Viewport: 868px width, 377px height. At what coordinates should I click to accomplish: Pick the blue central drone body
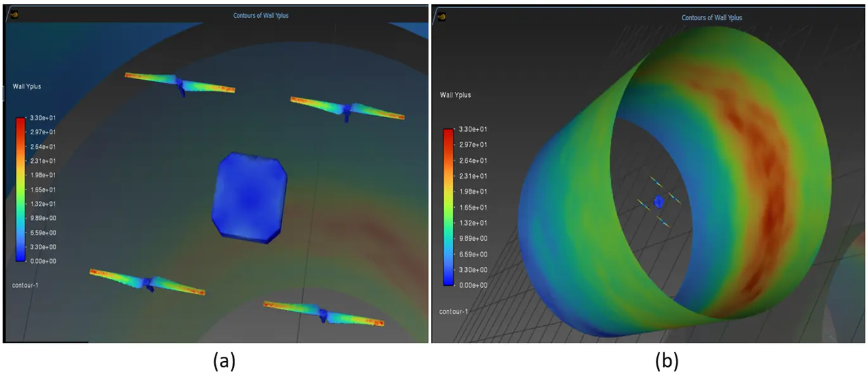coord(250,198)
